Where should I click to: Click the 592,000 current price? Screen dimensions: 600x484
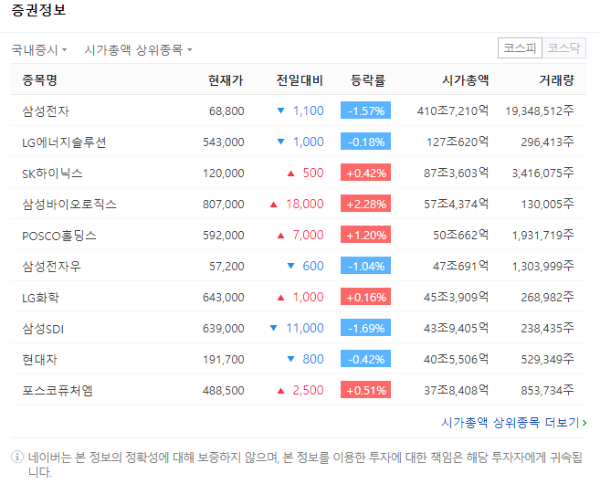223,235
